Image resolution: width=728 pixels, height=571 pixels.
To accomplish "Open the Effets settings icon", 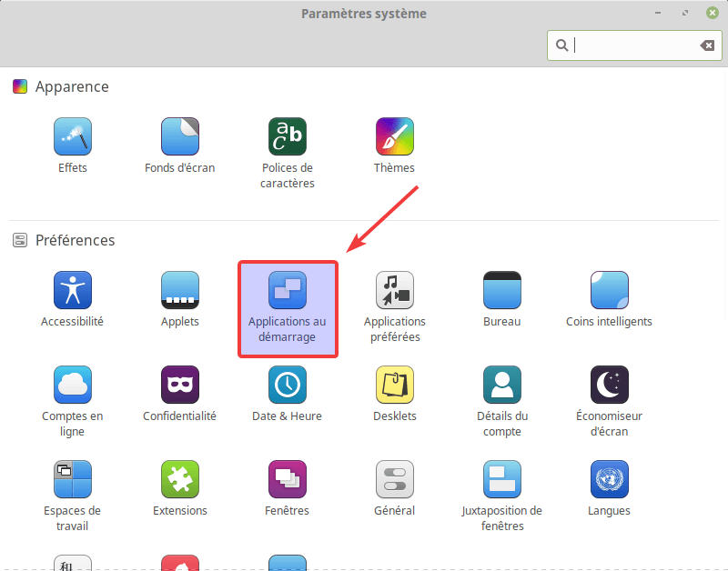I will click(x=73, y=136).
